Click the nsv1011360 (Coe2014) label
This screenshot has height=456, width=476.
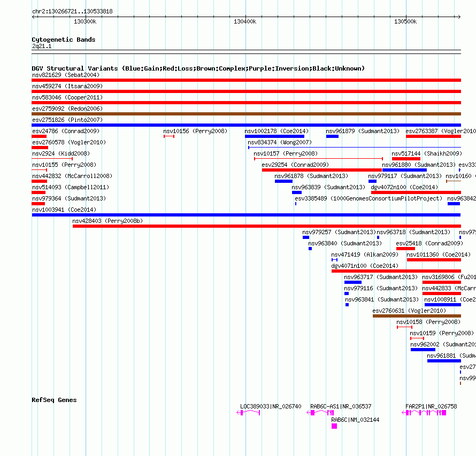[439, 254]
